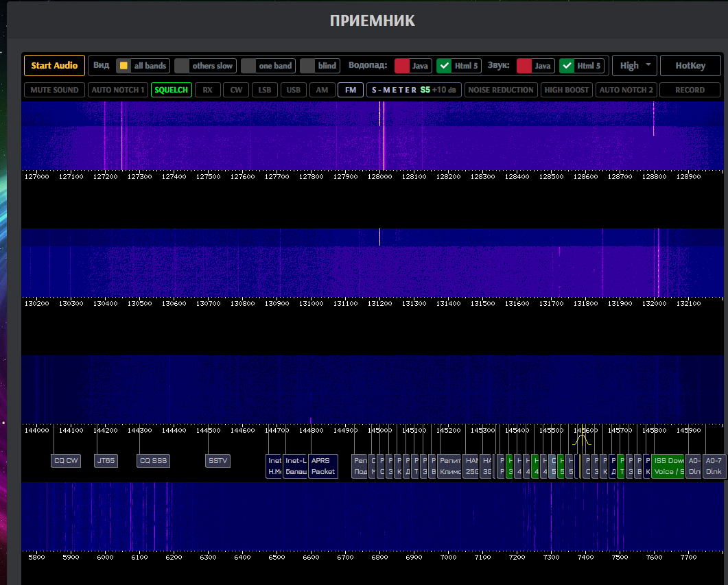Tune to the CQ CW frequency label
728x585 pixels.
click(66, 461)
